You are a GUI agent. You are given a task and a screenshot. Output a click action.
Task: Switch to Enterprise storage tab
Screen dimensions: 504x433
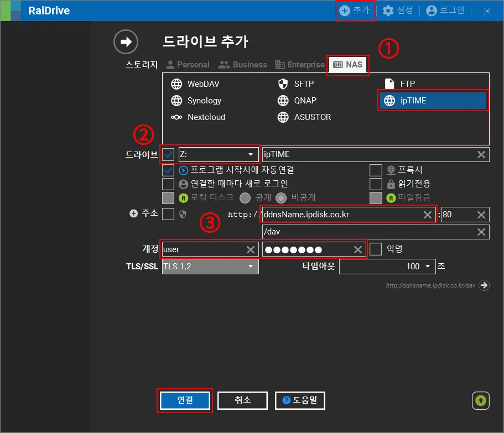point(300,65)
